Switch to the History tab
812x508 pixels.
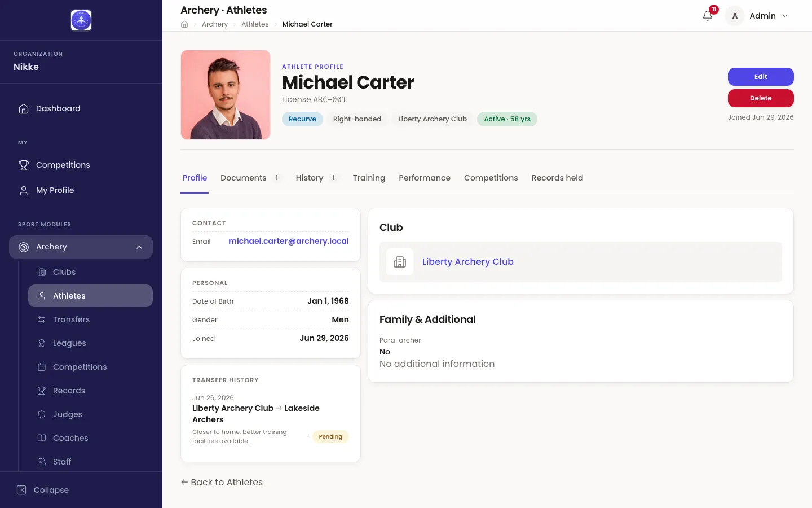tap(316, 178)
